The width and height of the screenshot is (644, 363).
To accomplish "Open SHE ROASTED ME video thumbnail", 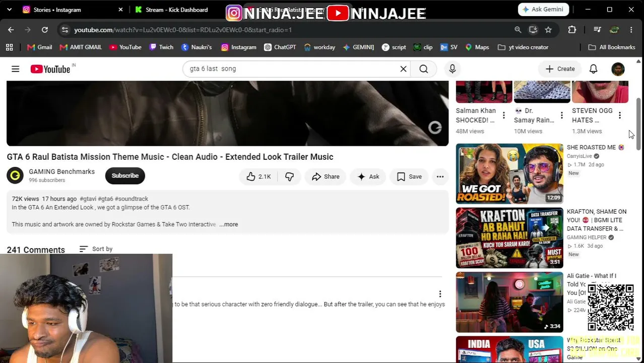I will [509, 174].
